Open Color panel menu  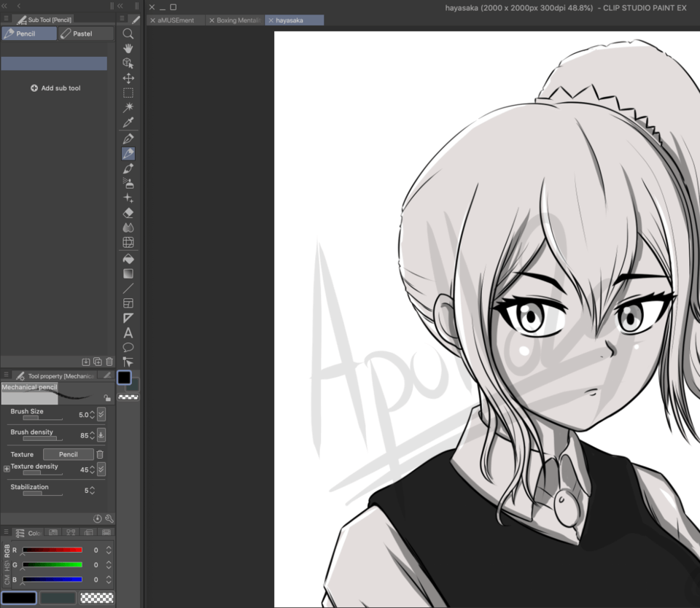point(7,531)
